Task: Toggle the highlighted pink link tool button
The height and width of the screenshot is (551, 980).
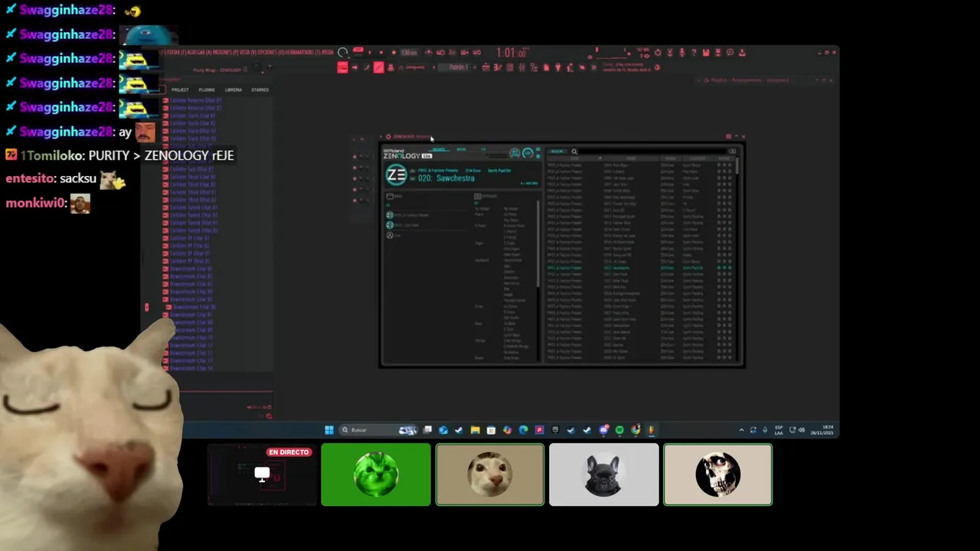Action: point(378,67)
